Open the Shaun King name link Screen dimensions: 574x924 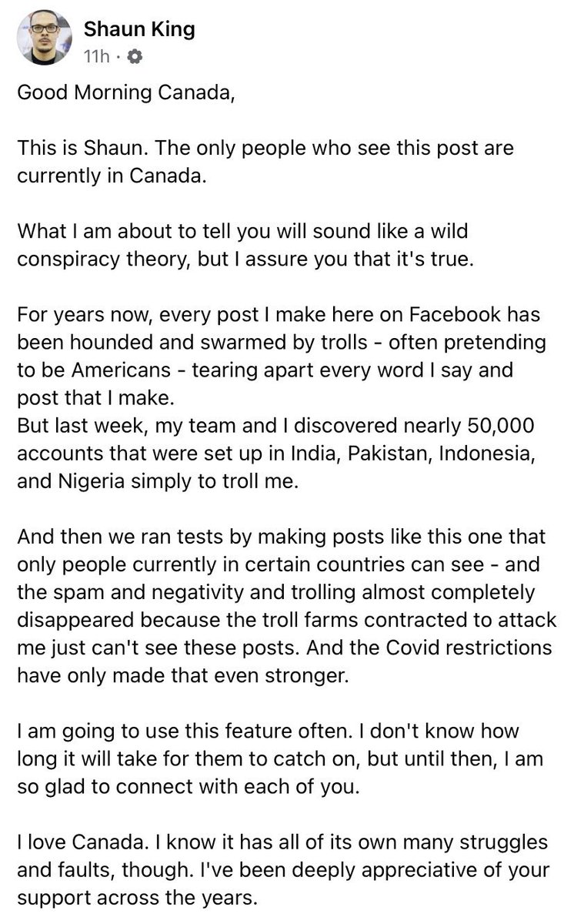[139, 29]
